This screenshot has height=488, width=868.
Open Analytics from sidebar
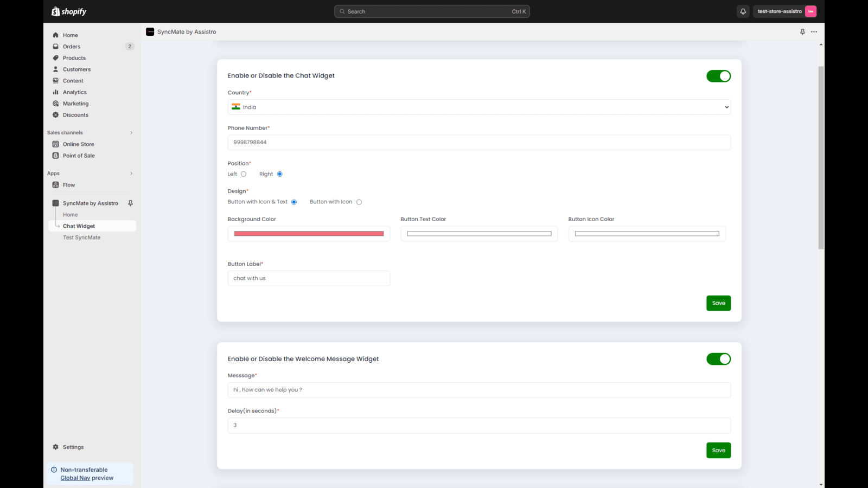point(74,92)
